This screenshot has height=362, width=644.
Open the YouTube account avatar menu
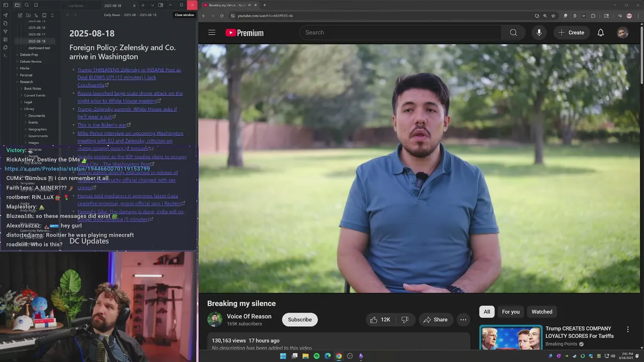coord(623,33)
